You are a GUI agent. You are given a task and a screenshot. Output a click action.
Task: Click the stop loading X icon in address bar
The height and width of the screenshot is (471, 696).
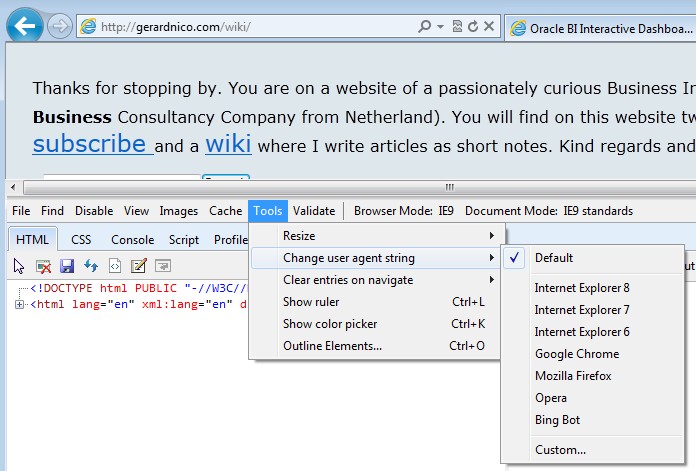489,27
